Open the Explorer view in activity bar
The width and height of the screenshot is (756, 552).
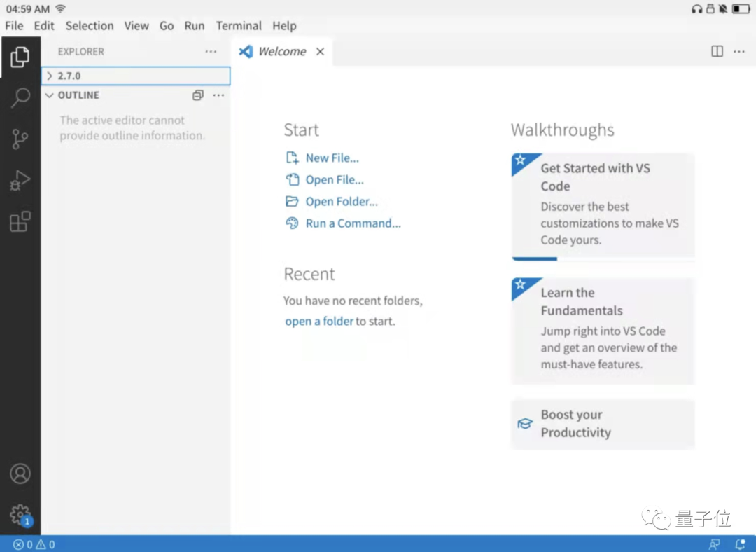20,57
